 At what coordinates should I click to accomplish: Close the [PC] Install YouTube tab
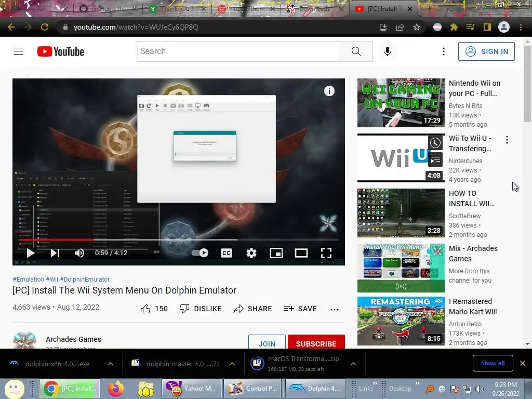pyautogui.click(x=410, y=9)
